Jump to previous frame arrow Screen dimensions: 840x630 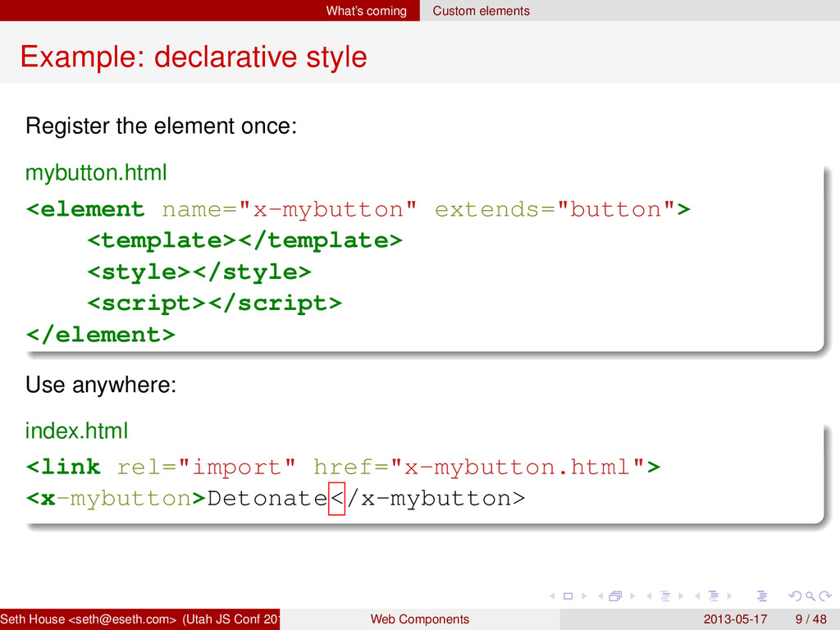[x=600, y=595]
